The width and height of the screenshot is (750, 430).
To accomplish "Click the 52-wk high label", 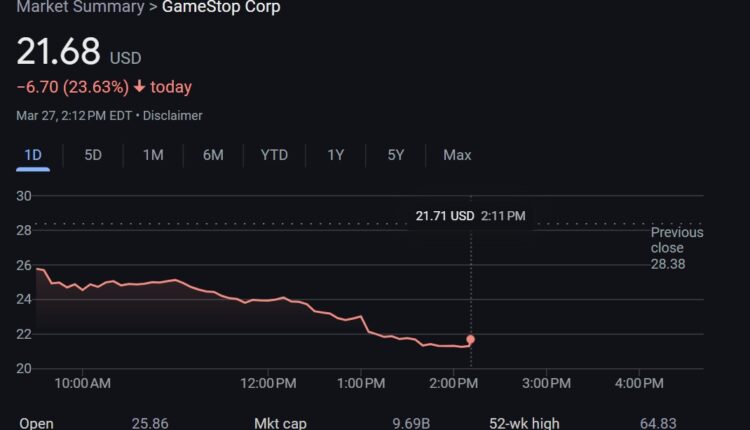I will [x=524, y=423].
